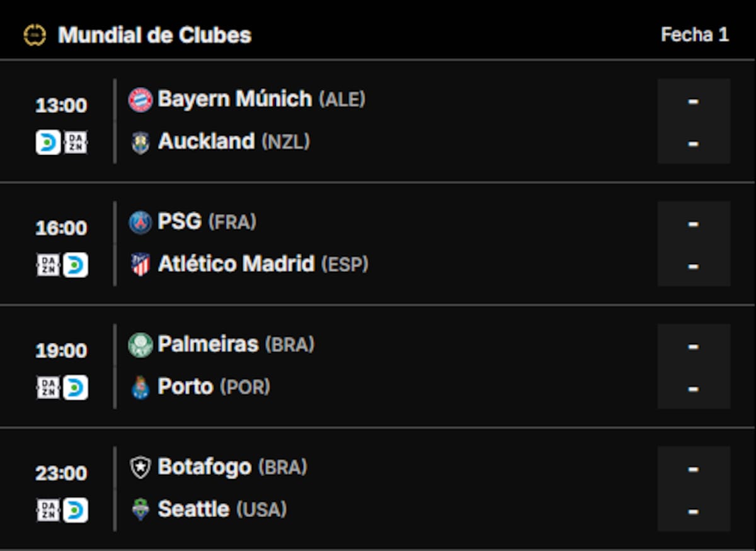Click the blue D channel icon under 16:00

click(x=76, y=265)
